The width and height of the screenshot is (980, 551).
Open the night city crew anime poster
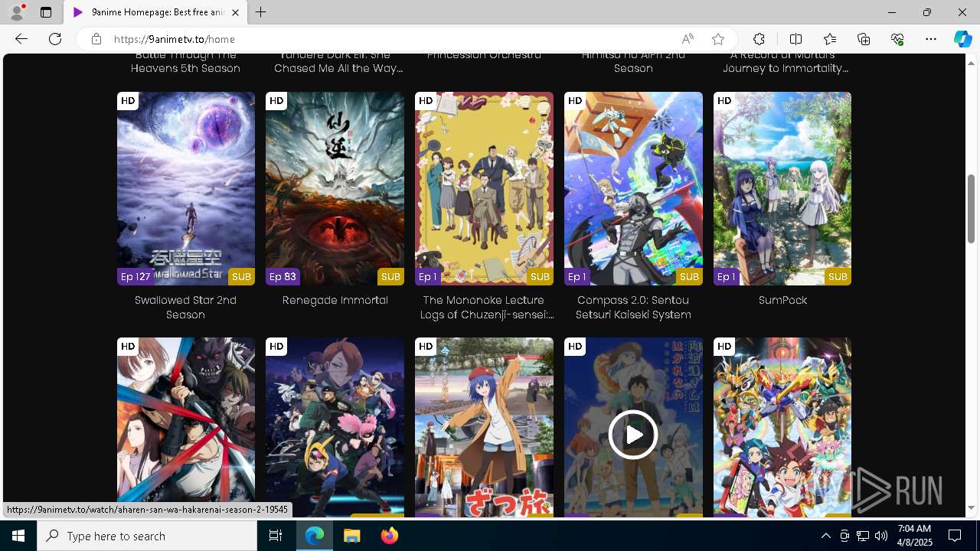335,427
